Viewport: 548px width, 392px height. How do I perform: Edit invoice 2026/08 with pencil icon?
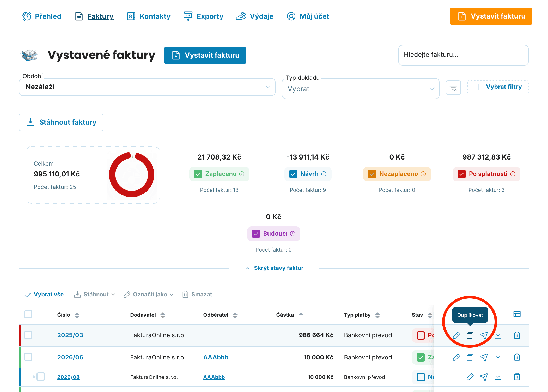pyautogui.click(x=470, y=377)
